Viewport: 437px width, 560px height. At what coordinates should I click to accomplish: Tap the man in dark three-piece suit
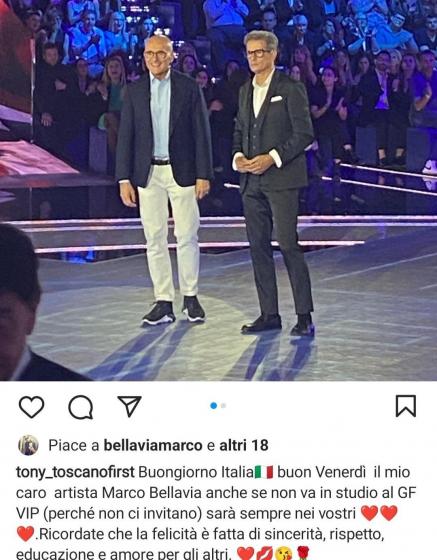(x=273, y=182)
